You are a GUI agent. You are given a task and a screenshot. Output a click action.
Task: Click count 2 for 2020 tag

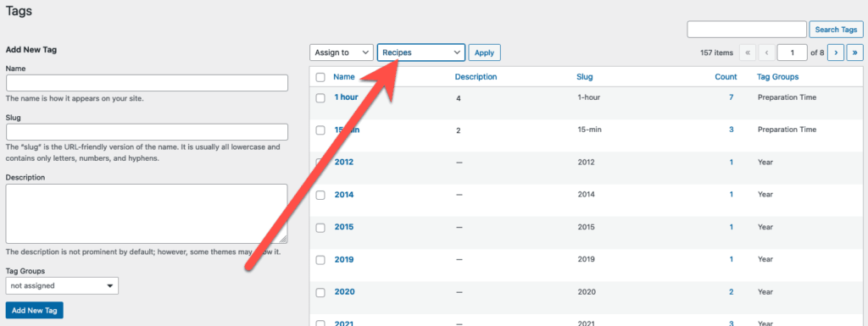tap(732, 292)
